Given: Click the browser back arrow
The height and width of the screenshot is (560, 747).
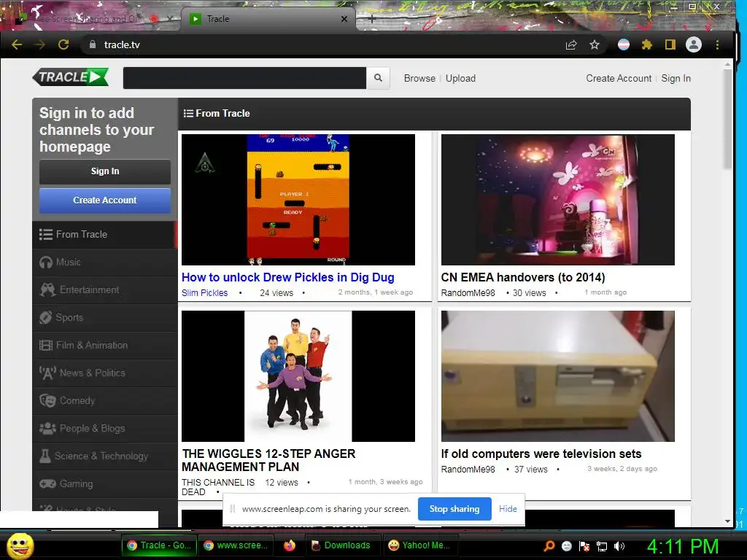Looking at the screenshot, I should pos(17,44).
